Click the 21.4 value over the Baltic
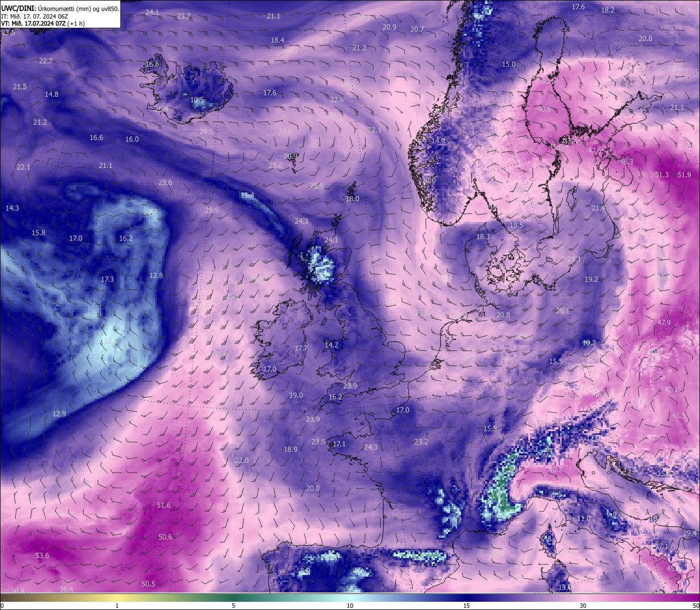 (598, 208)
